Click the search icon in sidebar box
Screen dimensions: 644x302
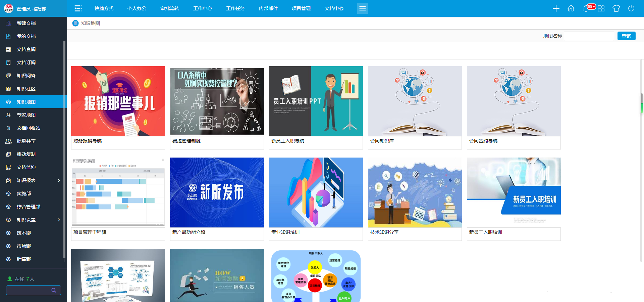point(54,290)
